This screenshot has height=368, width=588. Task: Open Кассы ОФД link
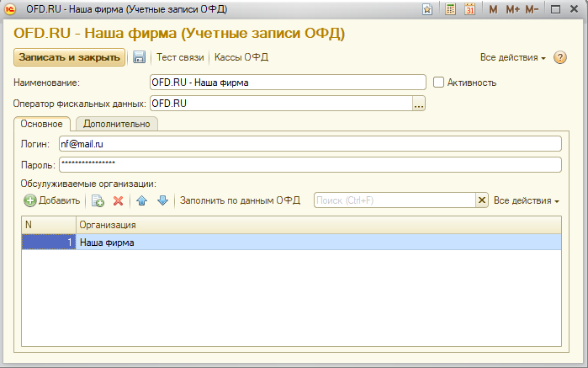241,57
